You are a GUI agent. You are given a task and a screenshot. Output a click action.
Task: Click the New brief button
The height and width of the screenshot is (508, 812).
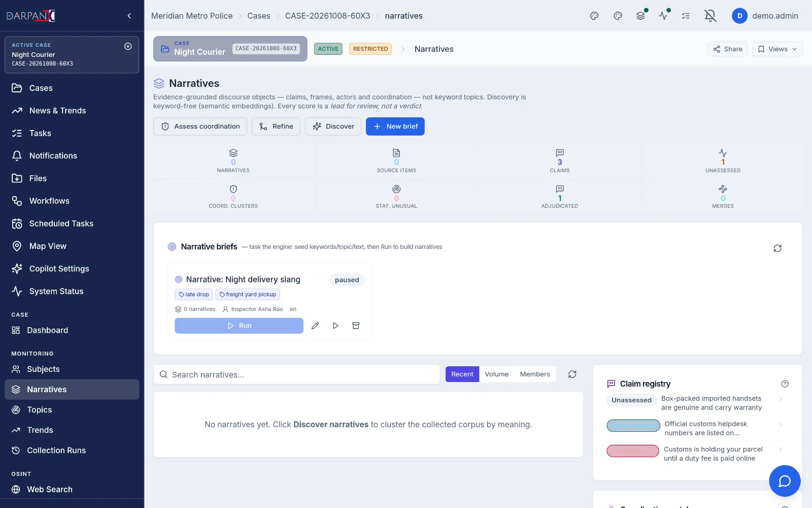click(x=395, y=126)
